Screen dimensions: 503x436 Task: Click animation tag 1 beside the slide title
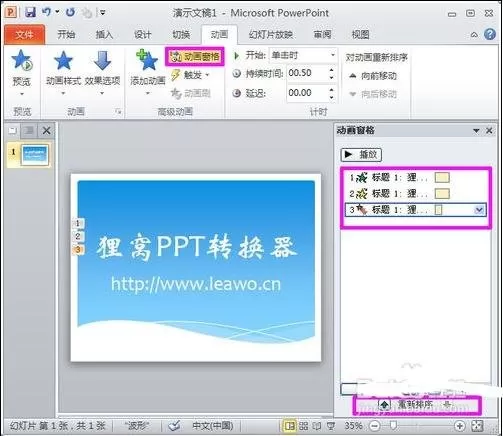[x=78, y=223]
